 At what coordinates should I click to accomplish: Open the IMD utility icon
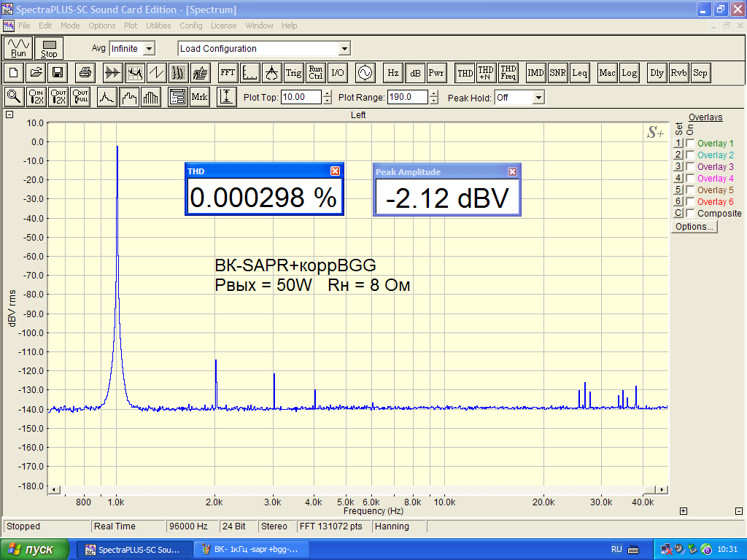(535, 73)
